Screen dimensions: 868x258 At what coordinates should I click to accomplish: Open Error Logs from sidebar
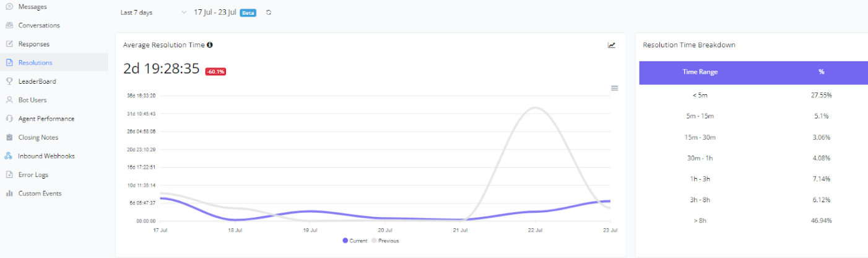(33, 174)
